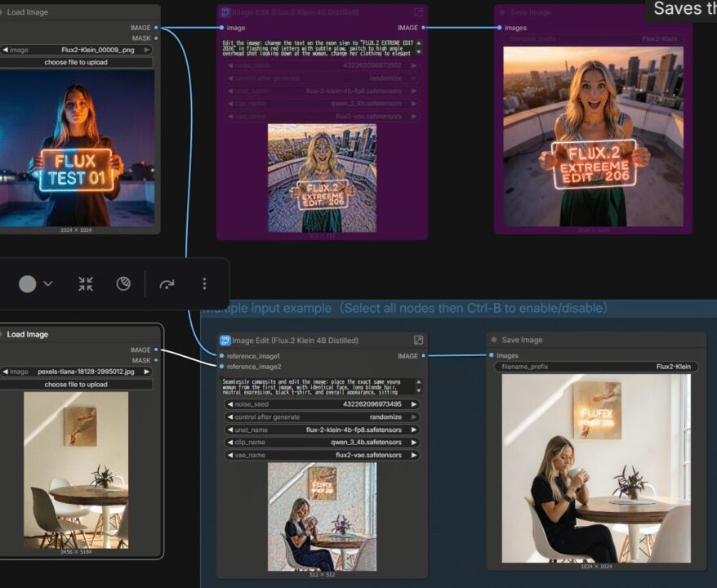Click scroll-down arrow in lower prompt text box

coord(418,390)
